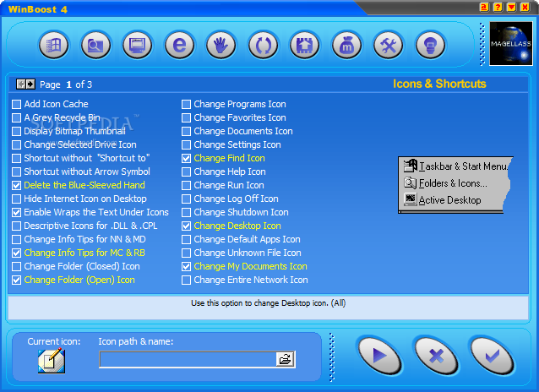
Task: Open the circular arrows refresh category
Action: [263, 45]
